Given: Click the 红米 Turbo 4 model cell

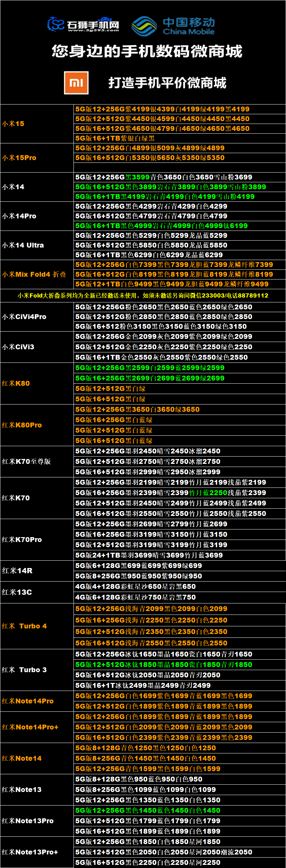Looking at the screenshot, I should pos(37,626).
